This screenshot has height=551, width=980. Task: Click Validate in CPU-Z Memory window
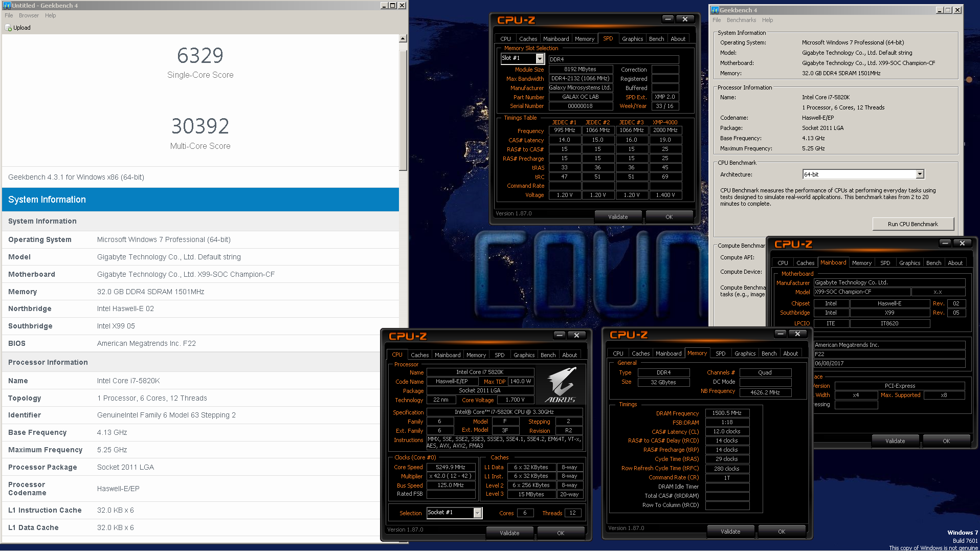[x=730, y=532]
